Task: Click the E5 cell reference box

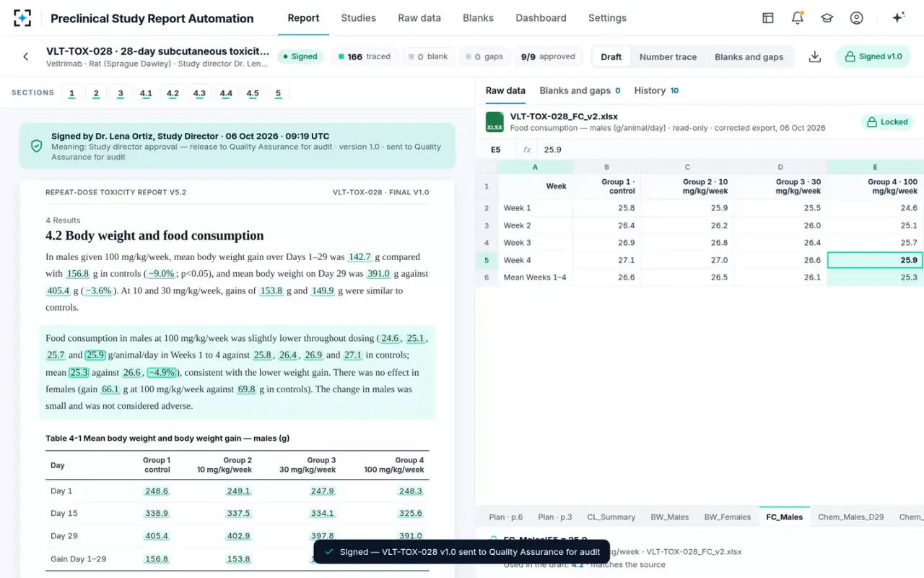Action: 496,150
